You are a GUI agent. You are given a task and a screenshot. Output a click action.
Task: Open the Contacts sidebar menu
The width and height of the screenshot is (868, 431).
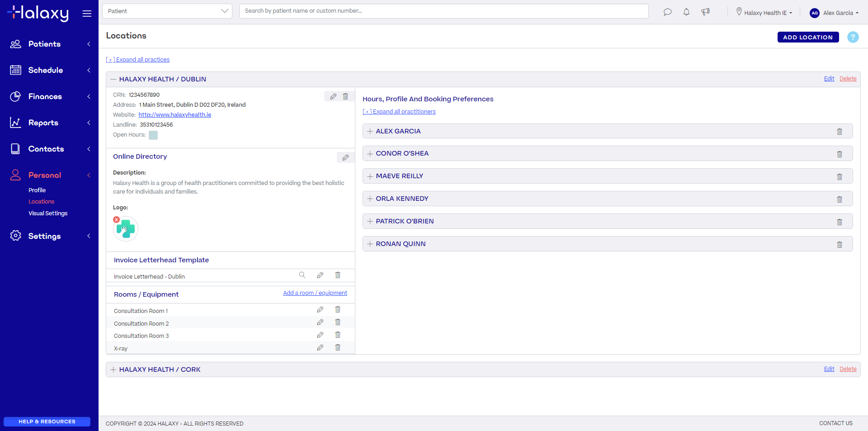[x=49, y=149]
